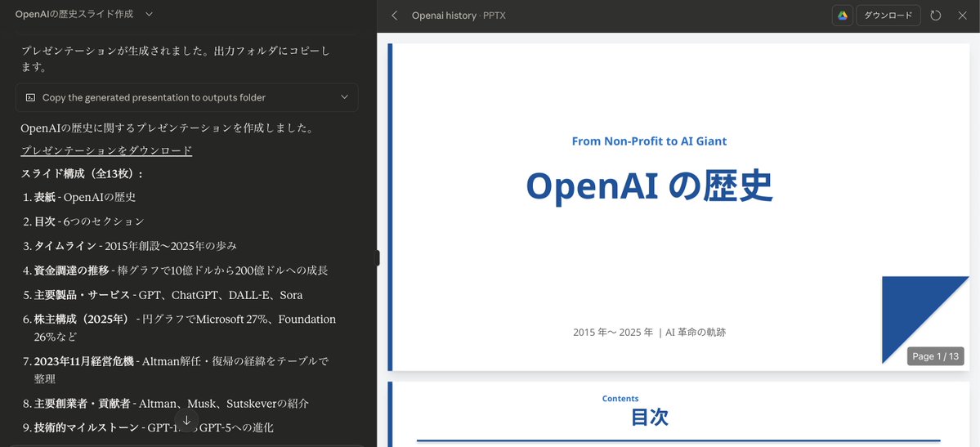Click list item 表紙 - OpenAIの歴史
This screenshot has height=447, width=980.
coord(84,197)
